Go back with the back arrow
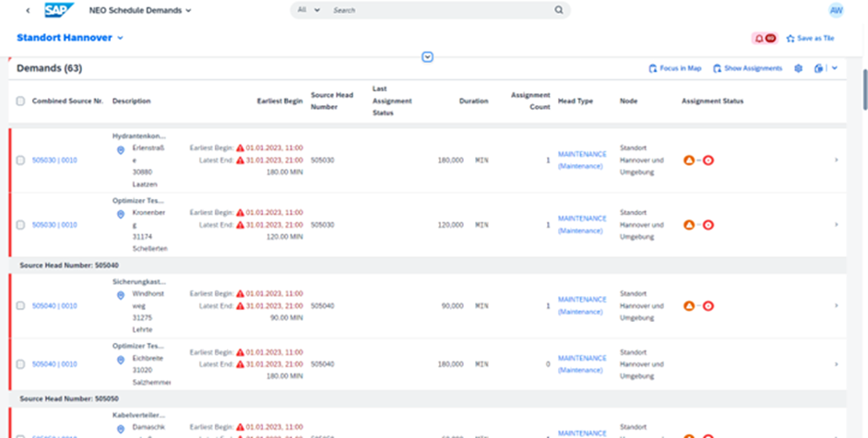Image resolution: width=868 pixels, height=438 pixels. click(x=29, y=10)
